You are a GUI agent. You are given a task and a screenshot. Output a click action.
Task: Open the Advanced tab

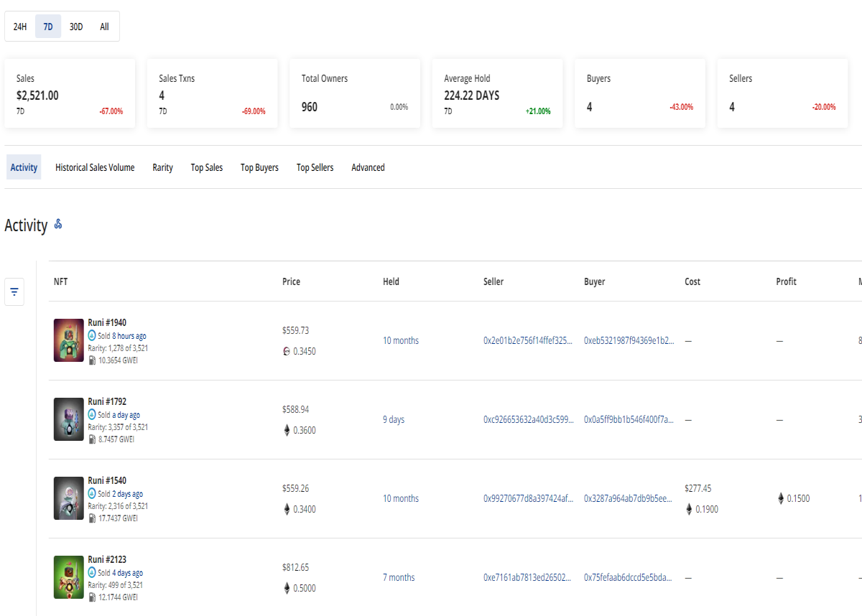(x=368, y=167)
